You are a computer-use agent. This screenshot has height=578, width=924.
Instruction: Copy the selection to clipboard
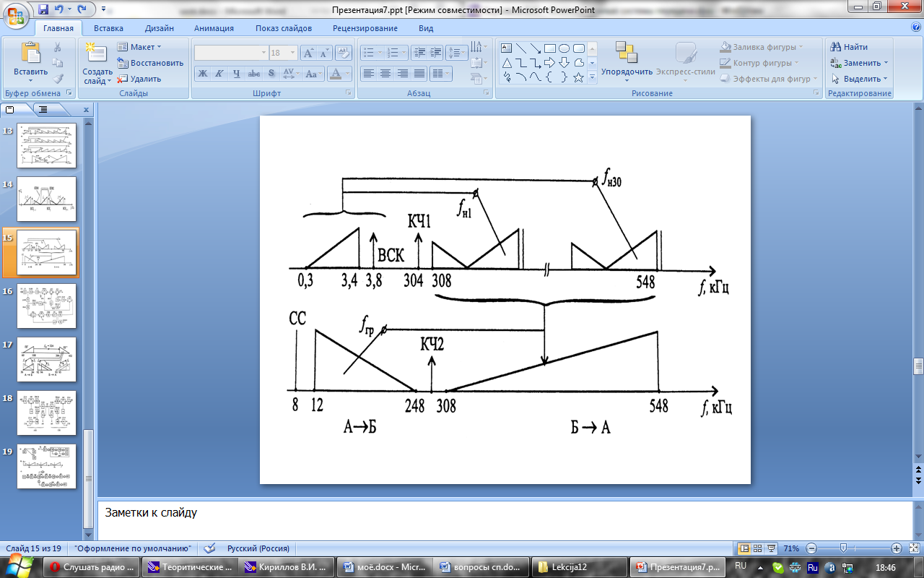[58, 63]
